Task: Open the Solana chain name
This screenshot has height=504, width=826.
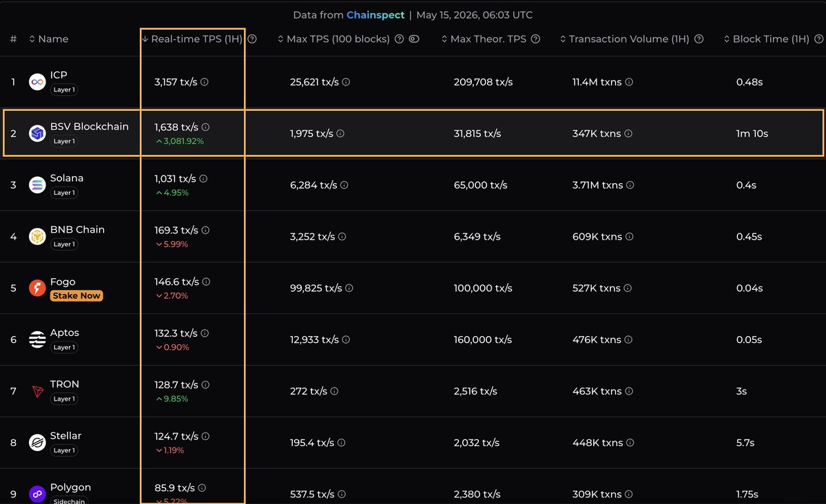Action: point(66,178)
